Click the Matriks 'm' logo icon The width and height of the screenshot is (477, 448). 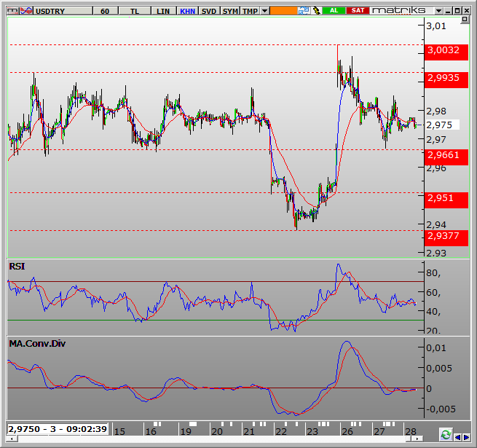click(13, 11)
